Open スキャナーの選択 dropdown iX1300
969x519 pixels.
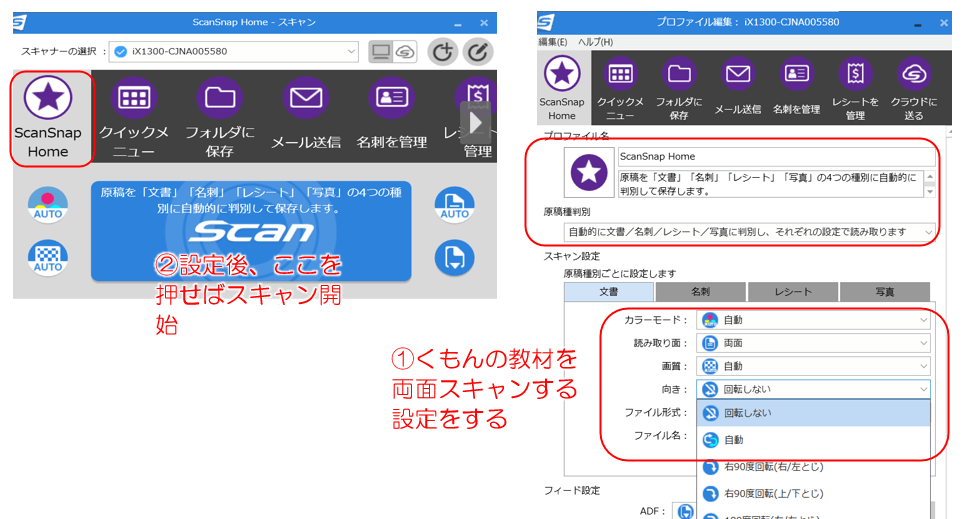coord(234,51)
